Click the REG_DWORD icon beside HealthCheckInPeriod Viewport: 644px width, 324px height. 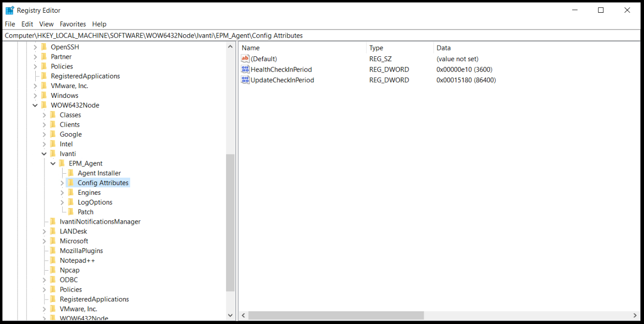tap(245, 69)
